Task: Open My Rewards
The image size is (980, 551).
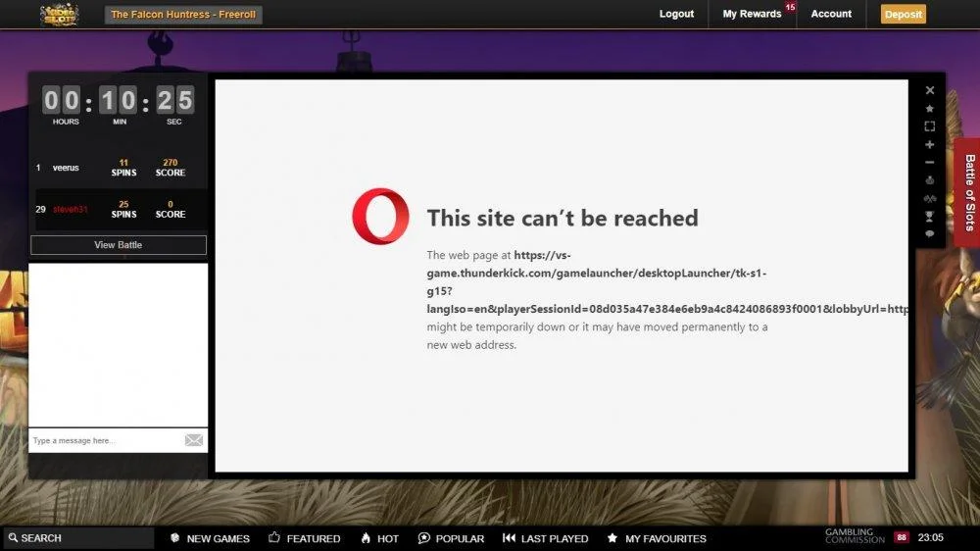Action: click(752, 14)
